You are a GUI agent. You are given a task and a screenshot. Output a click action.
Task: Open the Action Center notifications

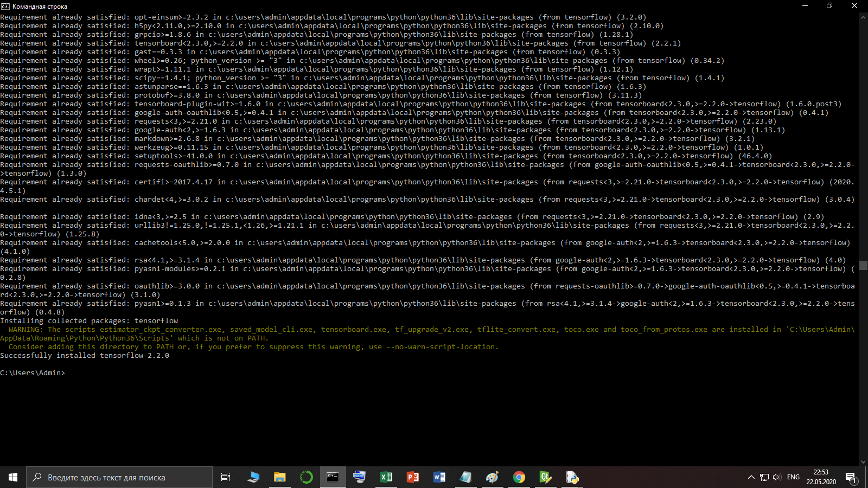851,478
